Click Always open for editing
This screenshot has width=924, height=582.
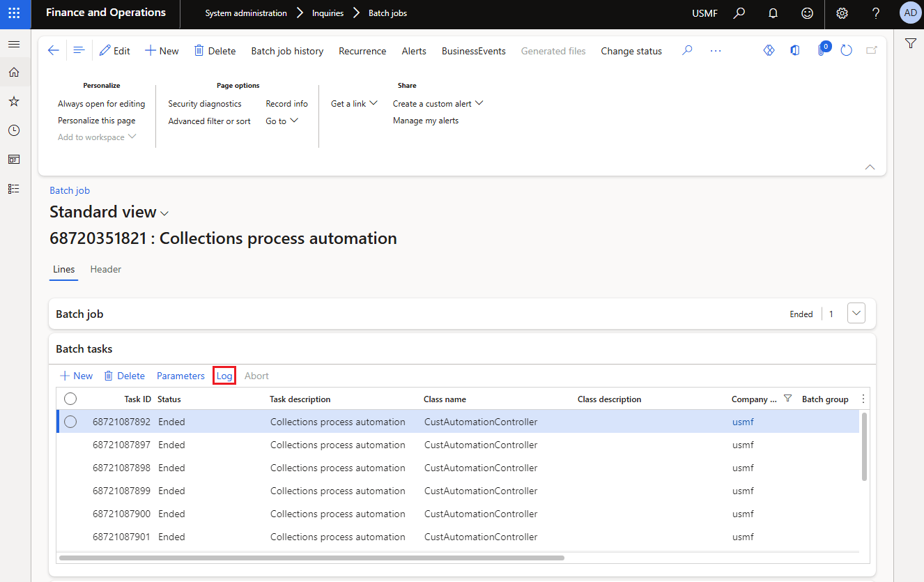point(102,103)
